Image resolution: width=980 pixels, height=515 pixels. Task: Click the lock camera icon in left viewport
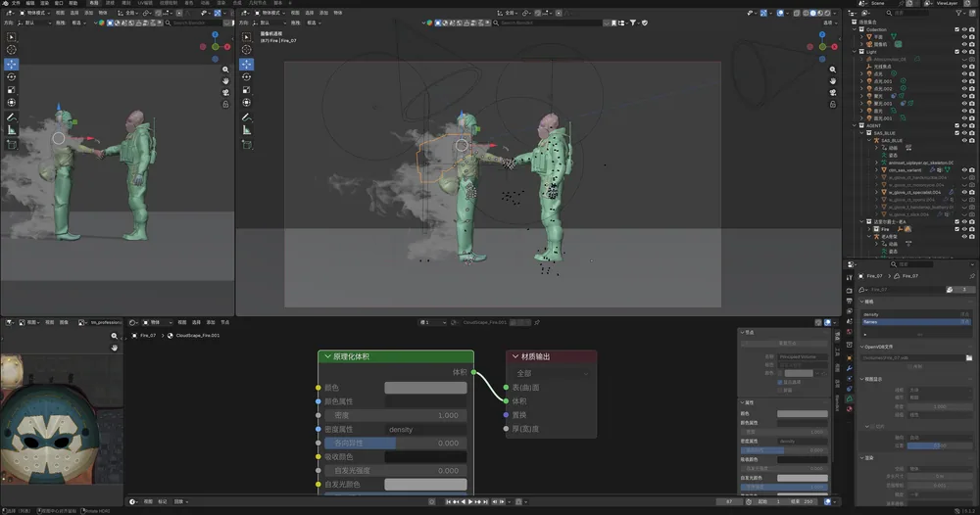[x=225, y=104]
